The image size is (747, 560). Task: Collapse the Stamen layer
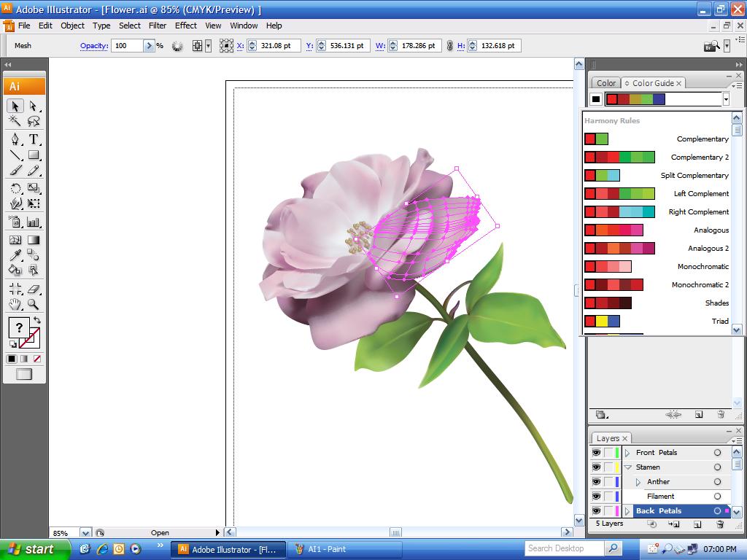628,467
